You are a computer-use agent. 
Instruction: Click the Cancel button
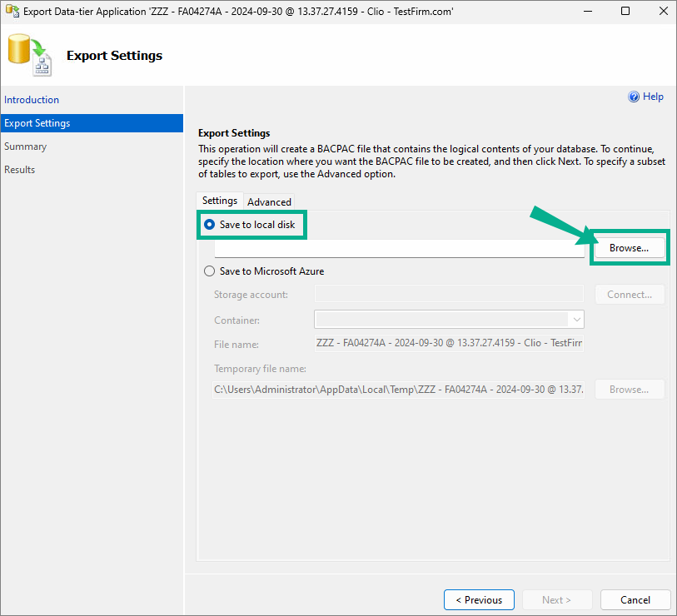tap(635, 600)
